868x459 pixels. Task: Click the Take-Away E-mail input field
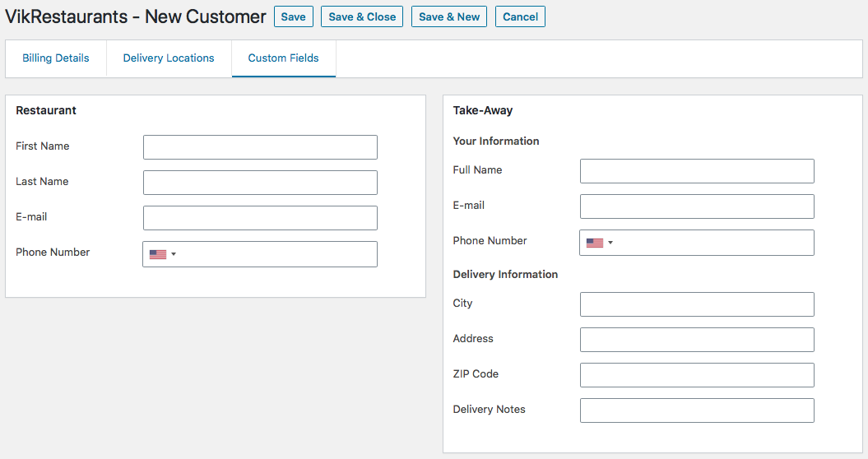click(x=697, y=206)
